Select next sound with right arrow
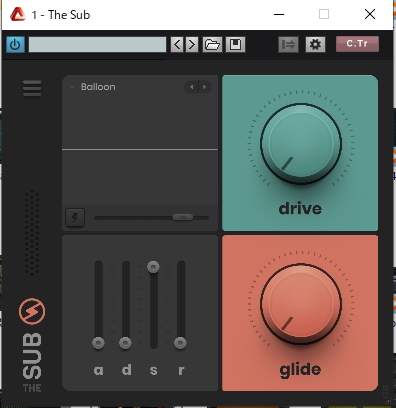The image size is (396, 408). (x=205, y=87)
